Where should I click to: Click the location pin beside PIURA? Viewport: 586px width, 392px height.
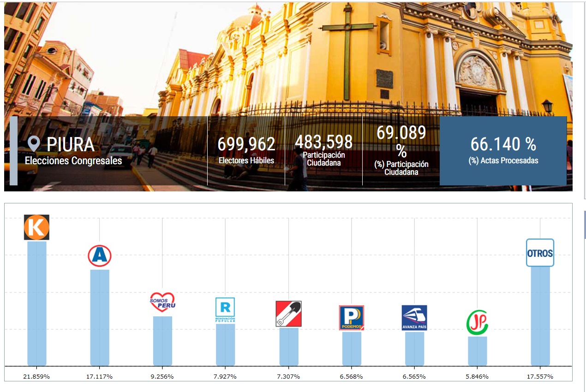(x=33, y=144)
